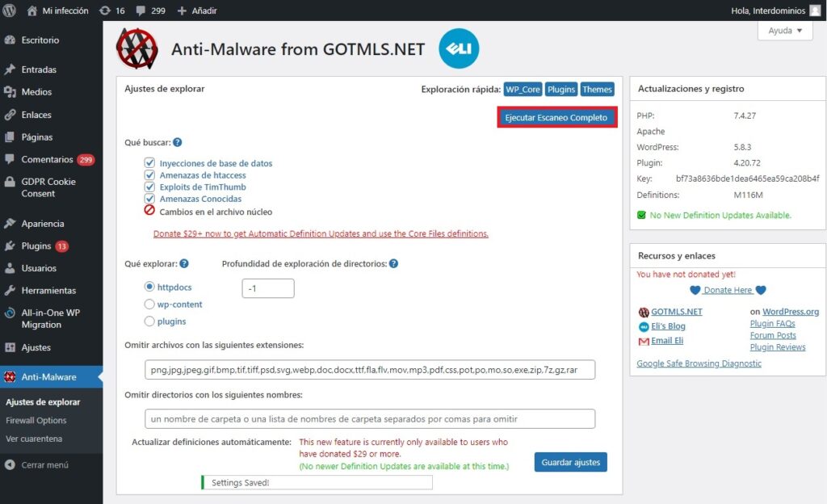The width and height of the screenshot is (827, 504).
Task: Select the plugins radio option
Action: [149, 321]
